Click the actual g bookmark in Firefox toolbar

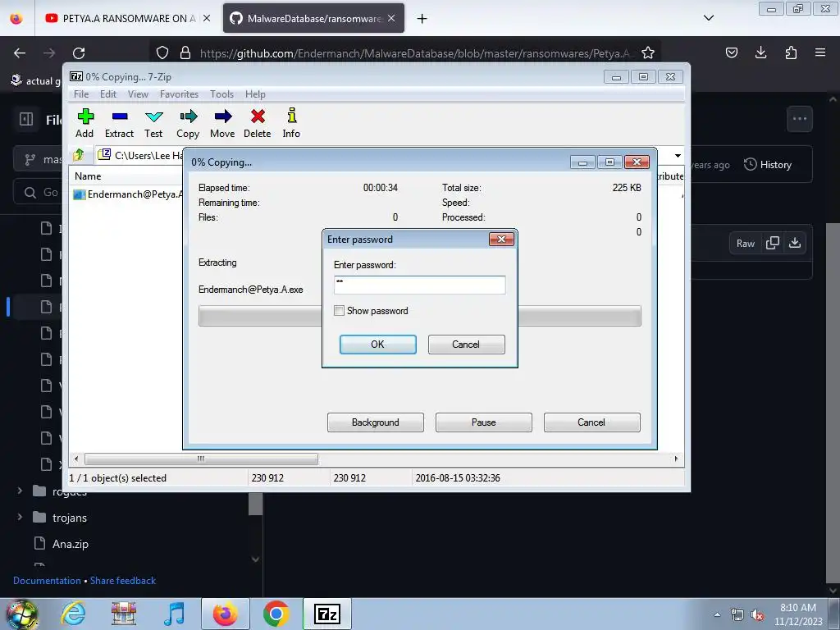36,81
